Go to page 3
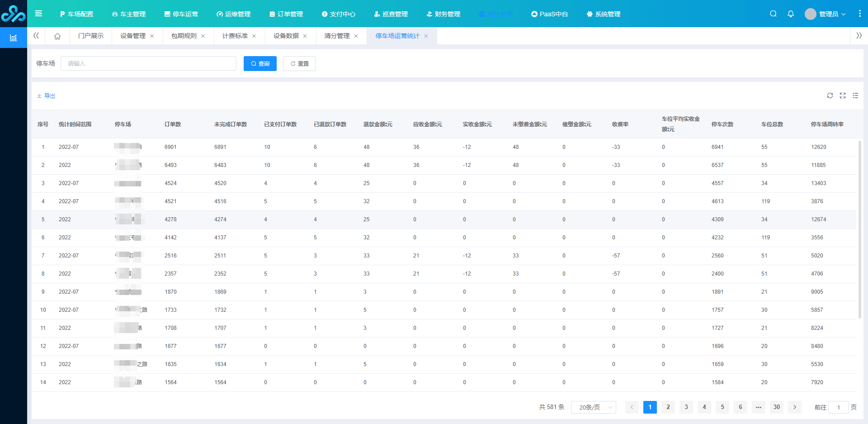The height and width of the screenshot is (424, 868). [x=686, y=407]
